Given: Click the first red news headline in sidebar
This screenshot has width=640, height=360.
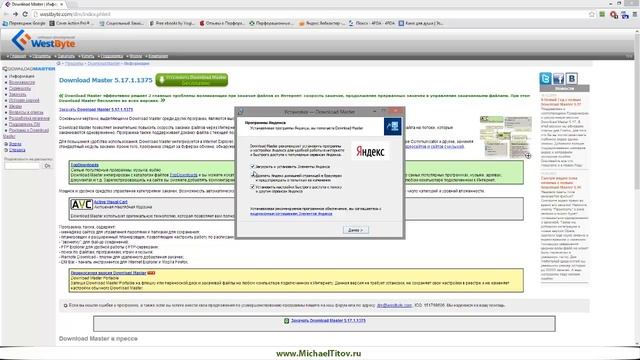Looking at the screenshot, I should tap(561, 102).
